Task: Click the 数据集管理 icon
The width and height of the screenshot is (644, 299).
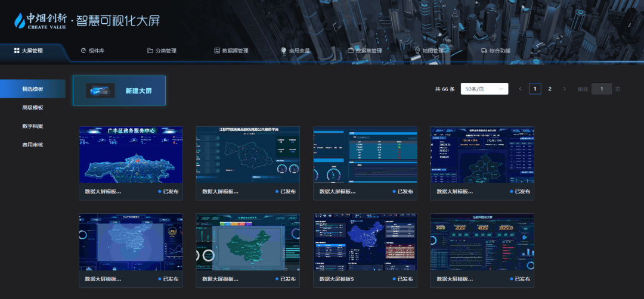Action: pos(351,51)
